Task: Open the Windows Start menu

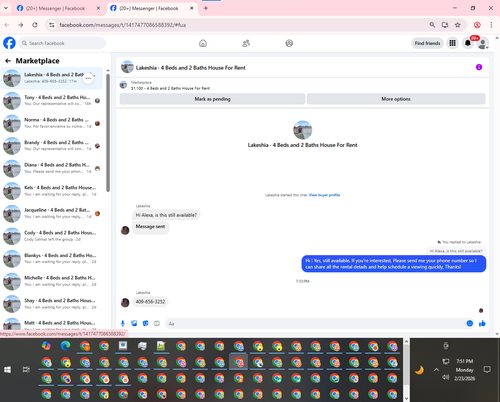Action: pyautogui.click(x=7, y=370)
